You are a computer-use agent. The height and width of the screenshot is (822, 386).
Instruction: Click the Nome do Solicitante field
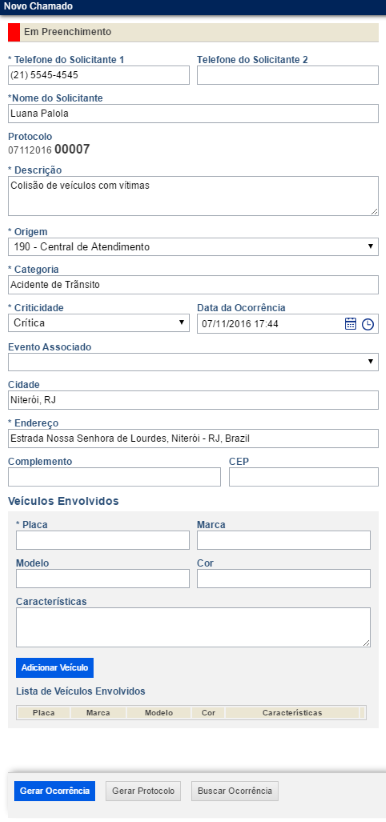point(193,113)
